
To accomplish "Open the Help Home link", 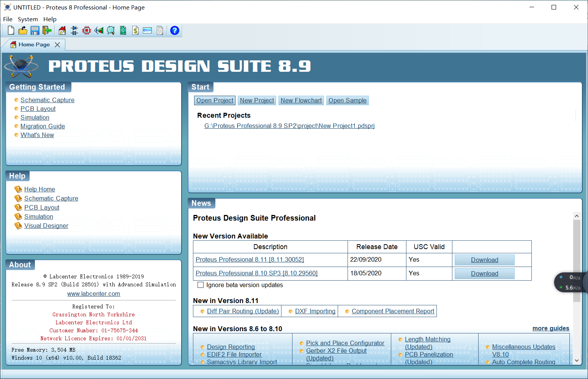I will click(x=40, y=189).
